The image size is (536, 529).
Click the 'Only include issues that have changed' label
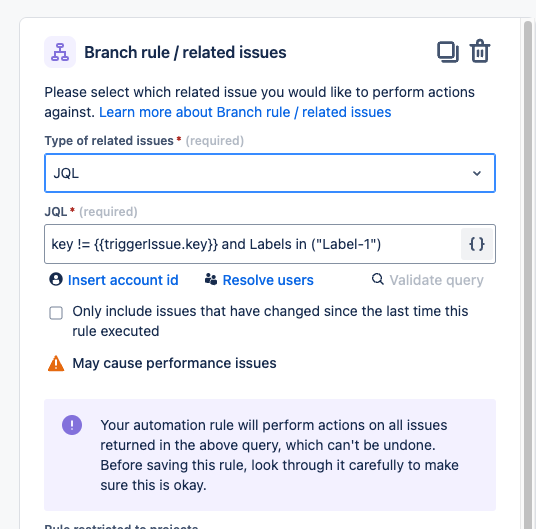[270, 321]
